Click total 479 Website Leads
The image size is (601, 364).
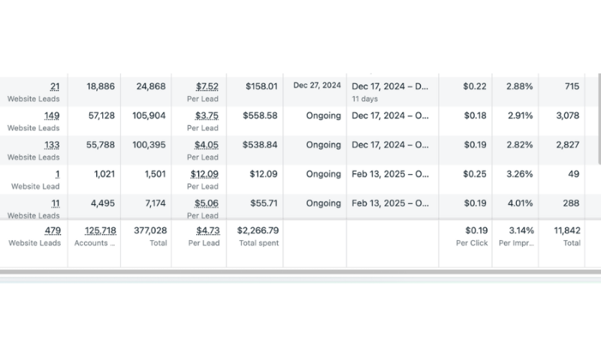tap(53, 230)
